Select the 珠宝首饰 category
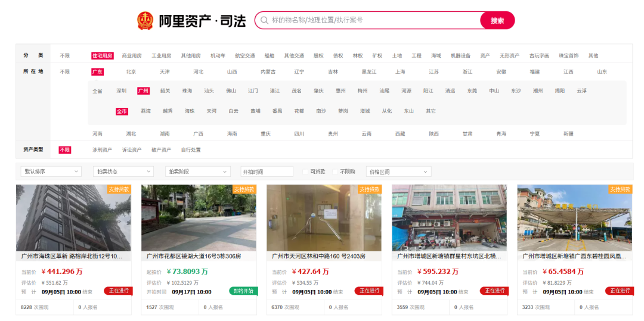 tap(569, 56)
